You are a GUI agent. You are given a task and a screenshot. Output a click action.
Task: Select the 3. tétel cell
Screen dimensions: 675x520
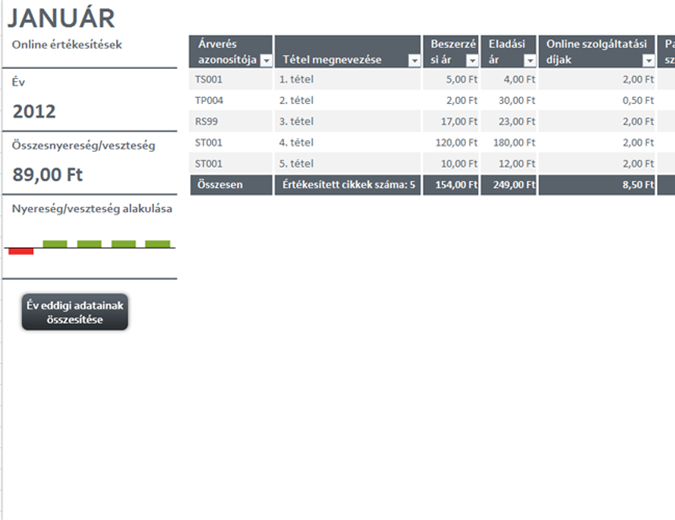click(347, 122)
